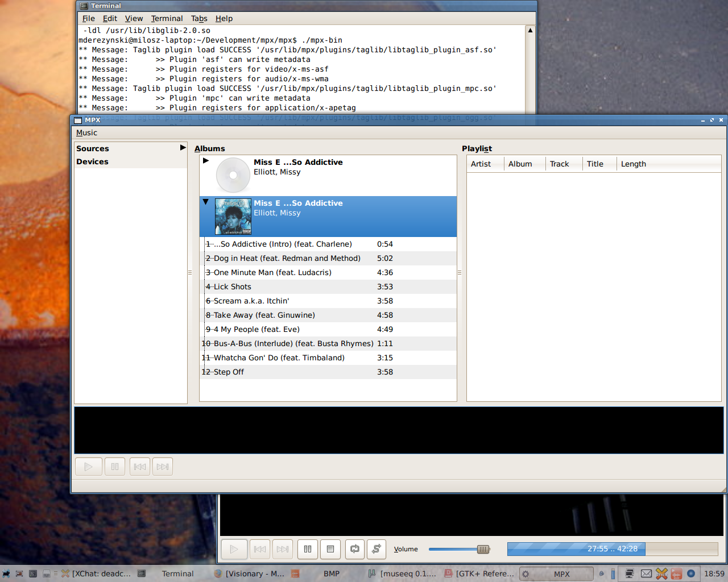Toggle repeat in the background player
728x582 pixels.
(355, 549)
